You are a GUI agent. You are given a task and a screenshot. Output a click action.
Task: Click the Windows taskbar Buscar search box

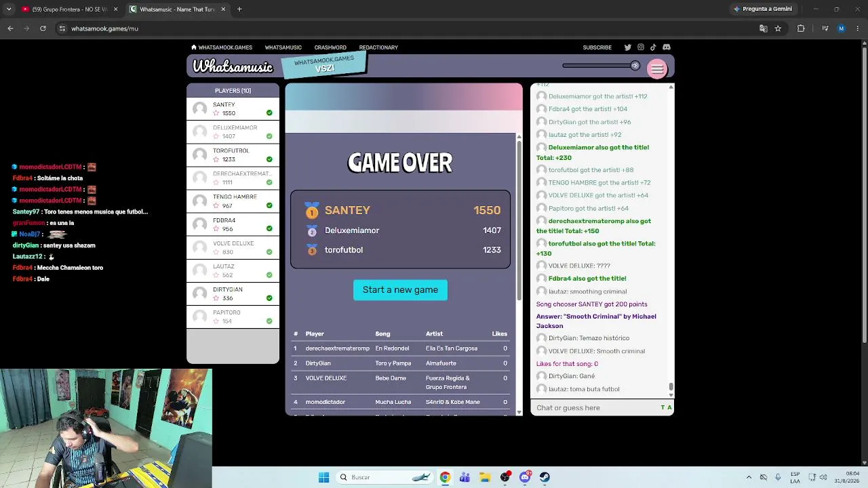coord(385,477)
